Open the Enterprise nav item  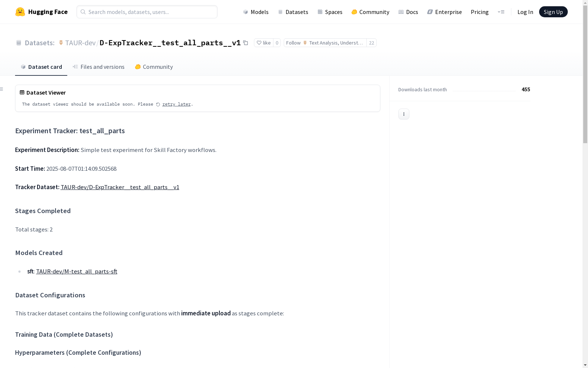click(445, 12)
